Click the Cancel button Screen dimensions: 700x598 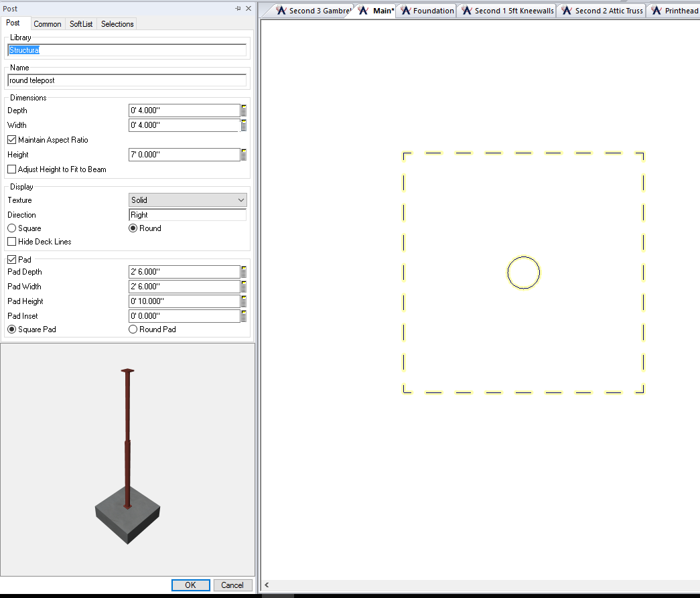[x=232, y=585]
